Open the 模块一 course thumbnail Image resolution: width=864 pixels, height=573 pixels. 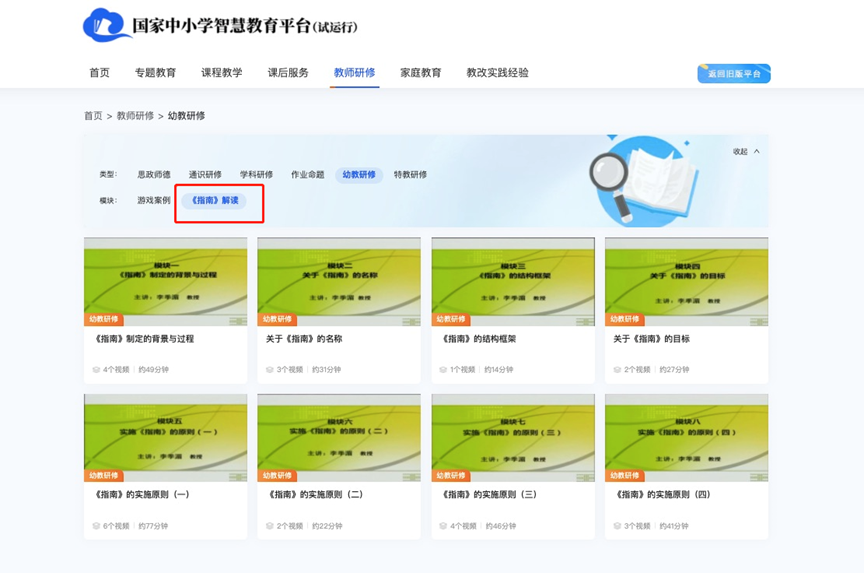click(165, 282)
